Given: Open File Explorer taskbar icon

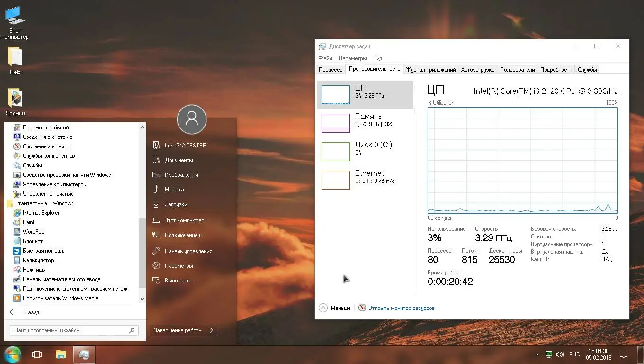Looking at the screenshot, I should [x=61, y=354].
